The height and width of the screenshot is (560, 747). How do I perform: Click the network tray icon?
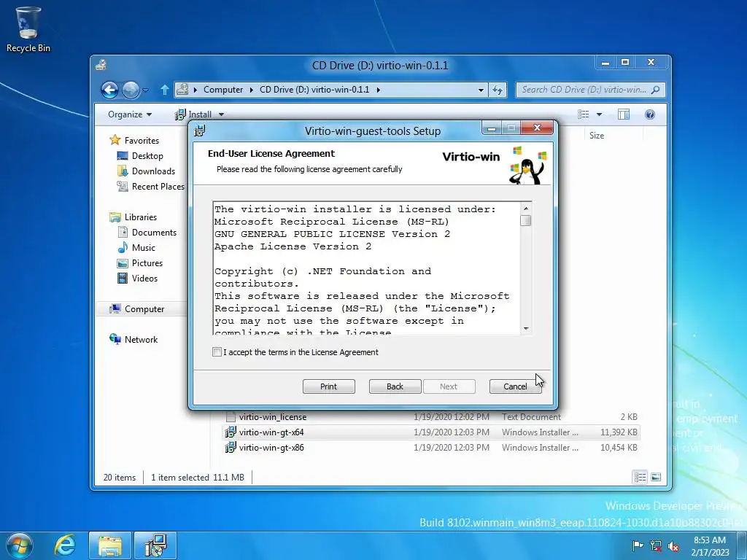pyautogui.click(x=656, y=545)
